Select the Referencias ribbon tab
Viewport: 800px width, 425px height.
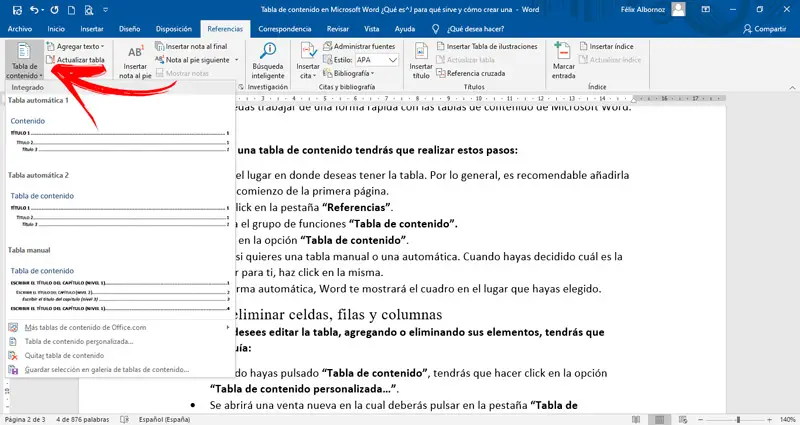click(x=225, y=29)
